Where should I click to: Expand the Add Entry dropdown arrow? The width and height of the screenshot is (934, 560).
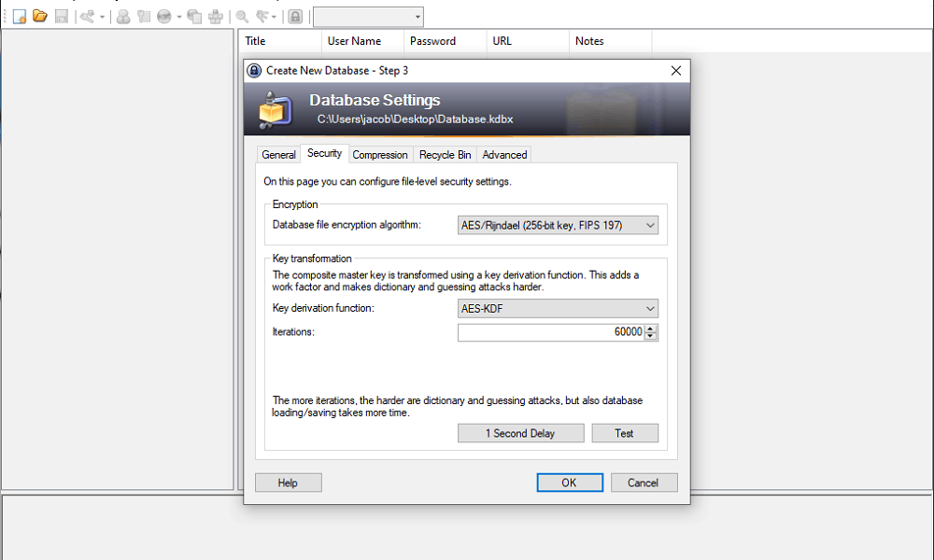[102, 17]
